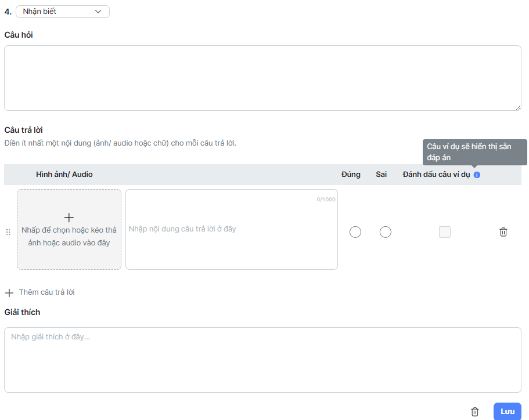Click in the "Giải thích" explanation box
The height and width of the screenshot is (420, 529).
262,360
